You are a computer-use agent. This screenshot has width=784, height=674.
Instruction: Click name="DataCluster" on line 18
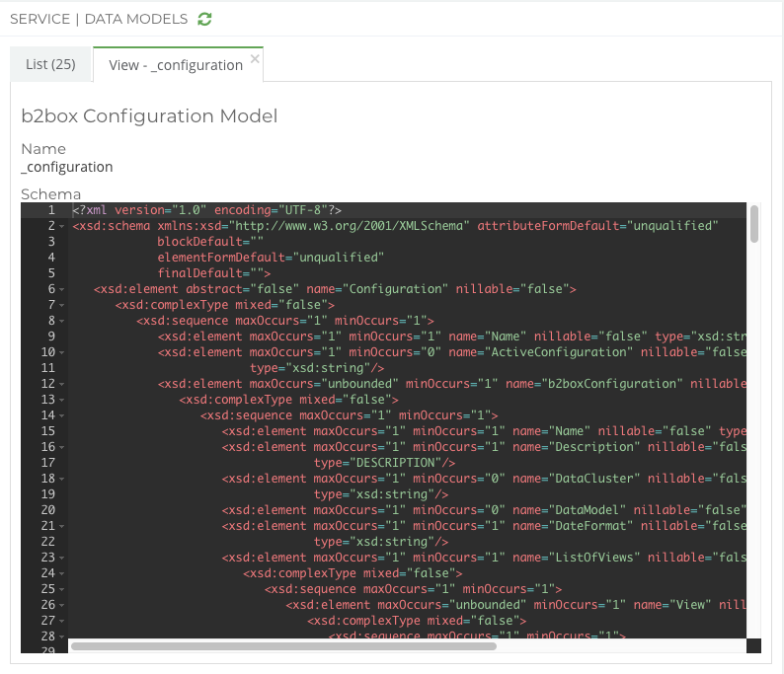pyautogui.click(x=577, y=479)
